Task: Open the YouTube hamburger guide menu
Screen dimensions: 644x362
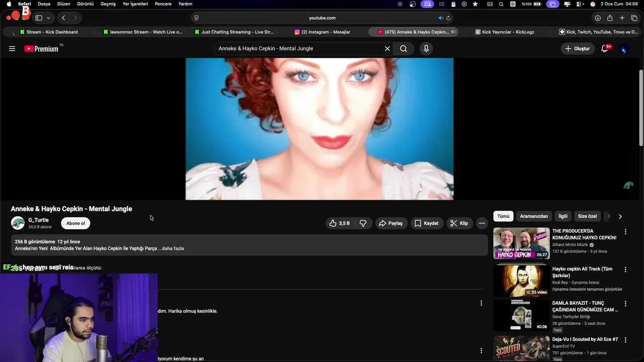Action: coord(12,49)
